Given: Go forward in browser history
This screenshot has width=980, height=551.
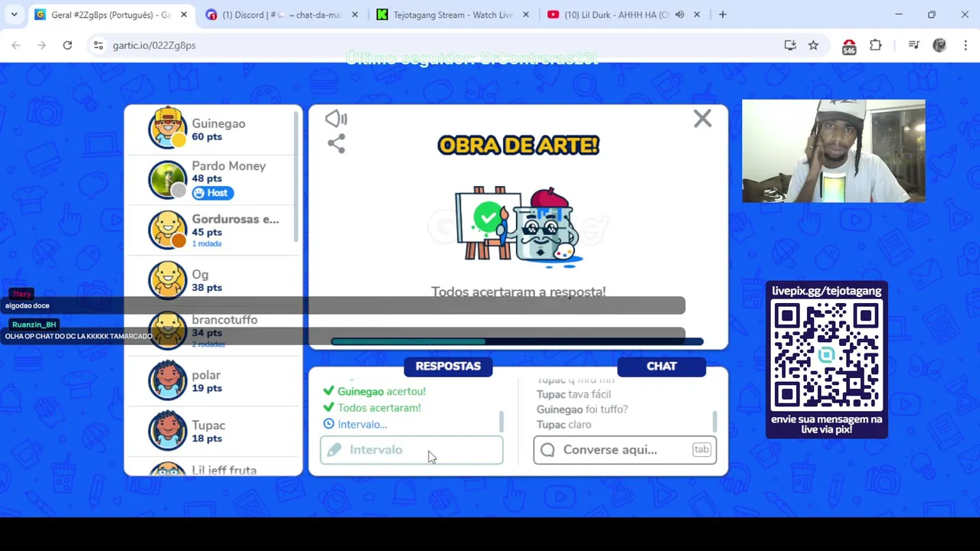Looking at the screenshot, I should (41, 45).
